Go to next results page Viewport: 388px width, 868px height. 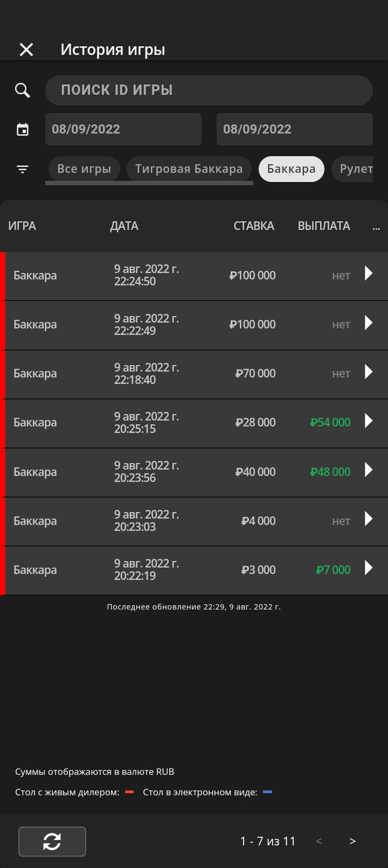pos(352,841)
